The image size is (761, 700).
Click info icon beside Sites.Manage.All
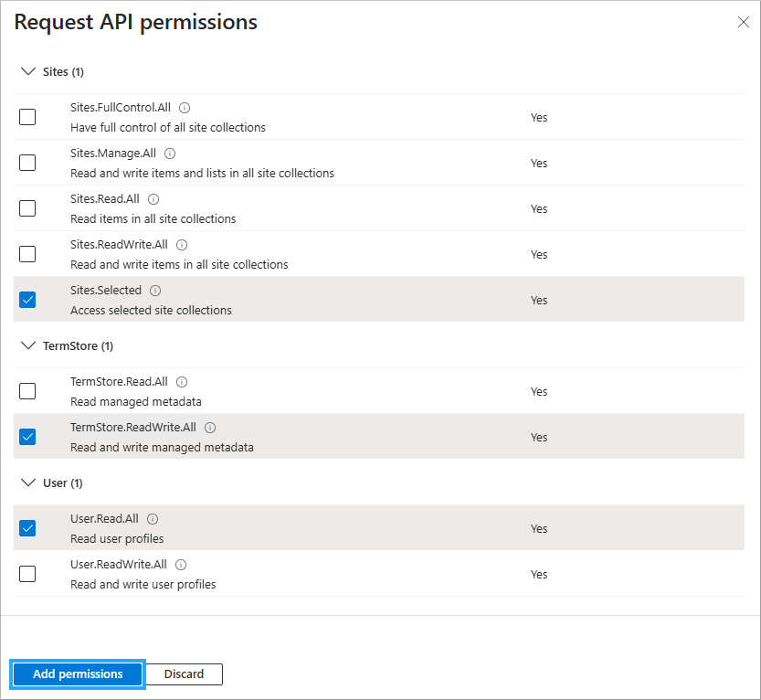click(170, 154)
